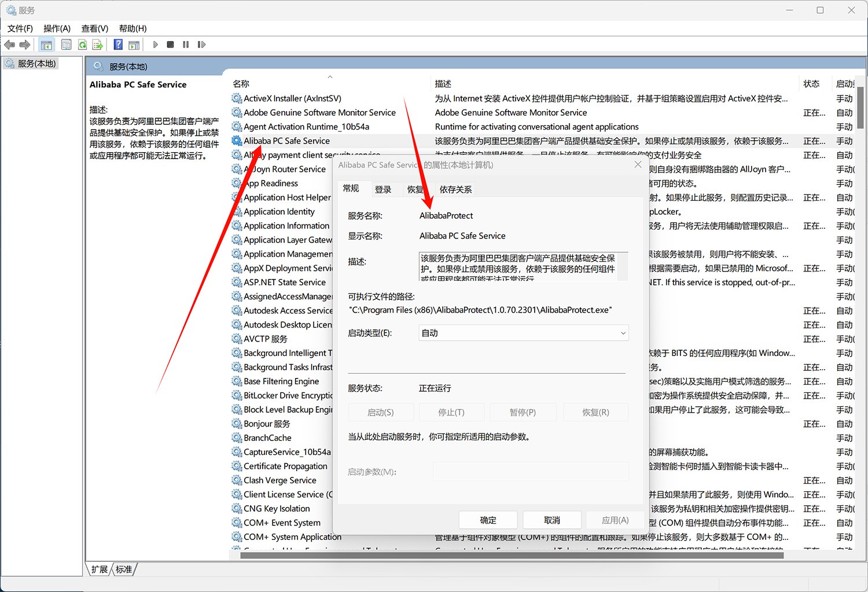Click the gear icon of Adobe Genuine Software row
Viewport: 868px width, 592px height.
[237, 112]
